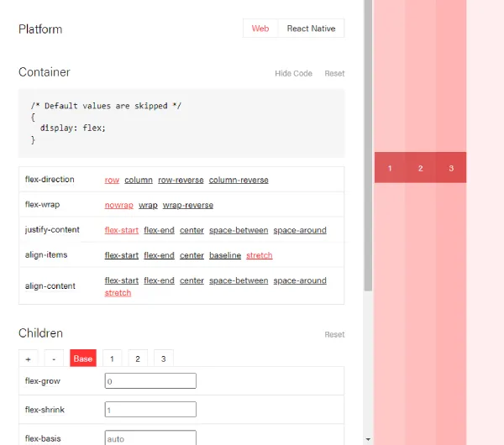The width and height of the screenshot is (504, 445).
Task: Set justify-content to flex-start
Action: coord(122,230)
